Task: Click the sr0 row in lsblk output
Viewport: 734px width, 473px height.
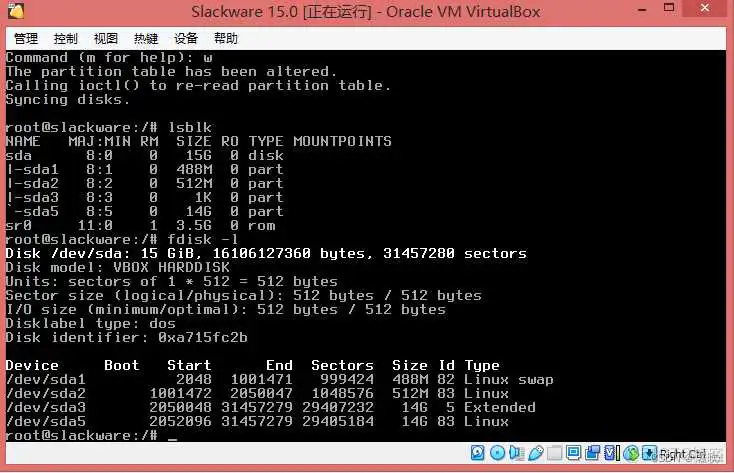Action: click(140, 226)
